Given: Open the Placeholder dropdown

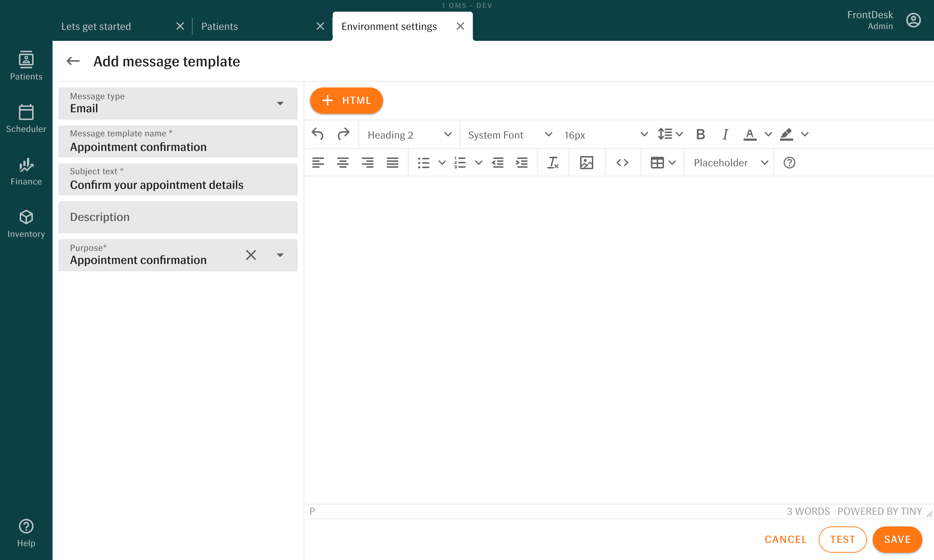Looking at the screenshot, I should click(728, 162).
